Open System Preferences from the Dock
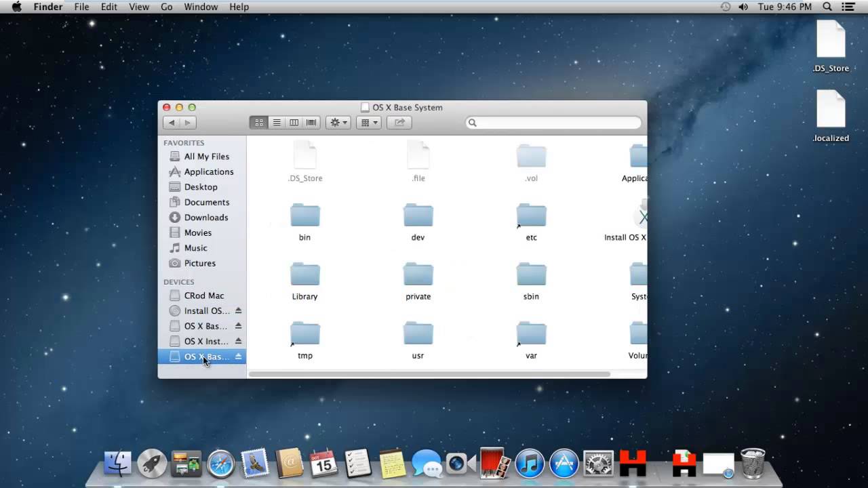This screenshot has height=488, width=868. (x=599, y=464)
